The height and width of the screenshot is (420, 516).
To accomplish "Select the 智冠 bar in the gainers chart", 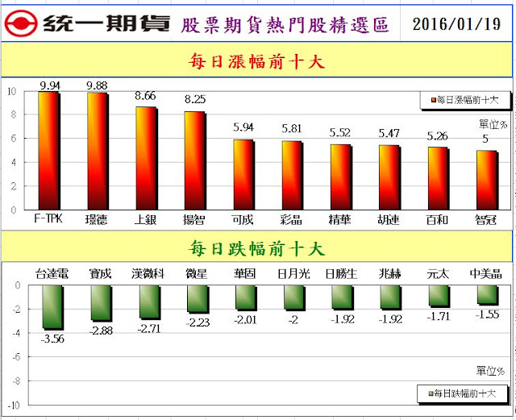I will click(x=487, y=180).
